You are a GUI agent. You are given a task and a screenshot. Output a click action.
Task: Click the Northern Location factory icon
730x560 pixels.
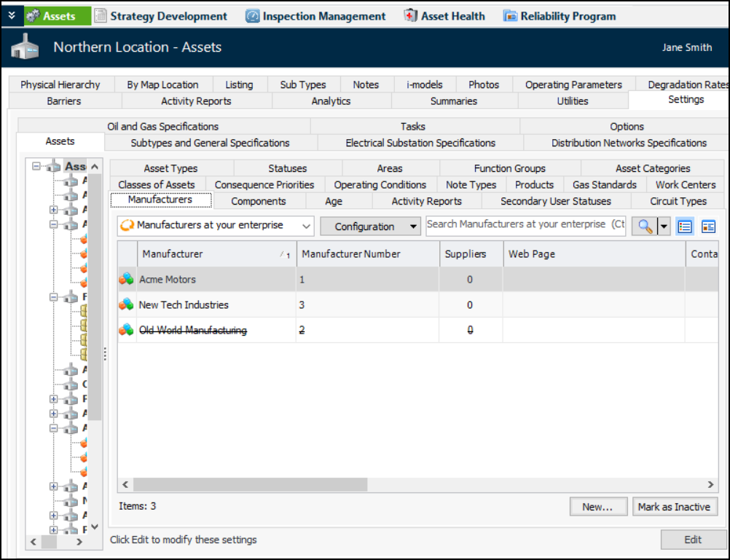click(25, 48)
